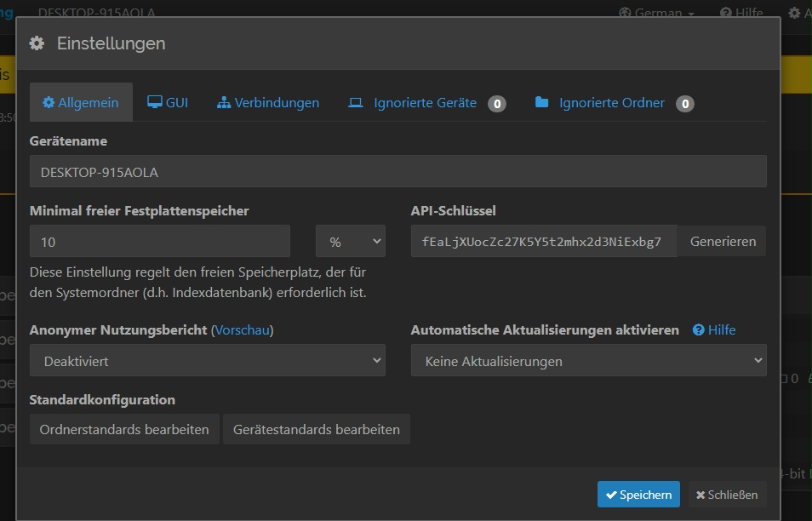812x521 pixels.
Task: Open Hilfe in the top navigation bar
Action: coord(741,13)
